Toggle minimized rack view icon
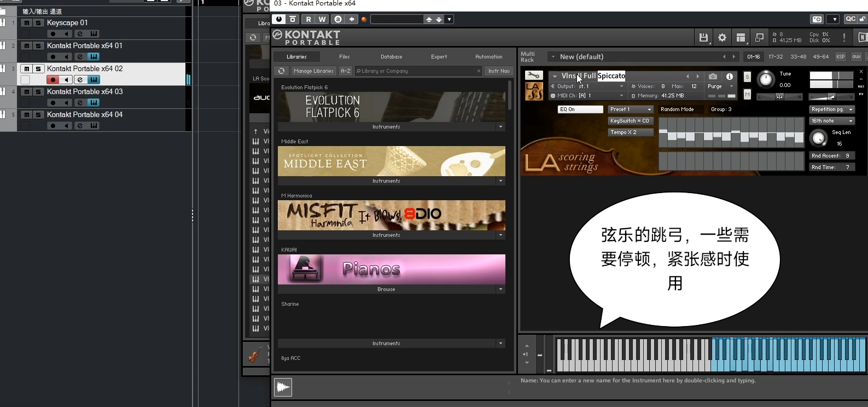 pyautogui.click(x=759, y=37)
